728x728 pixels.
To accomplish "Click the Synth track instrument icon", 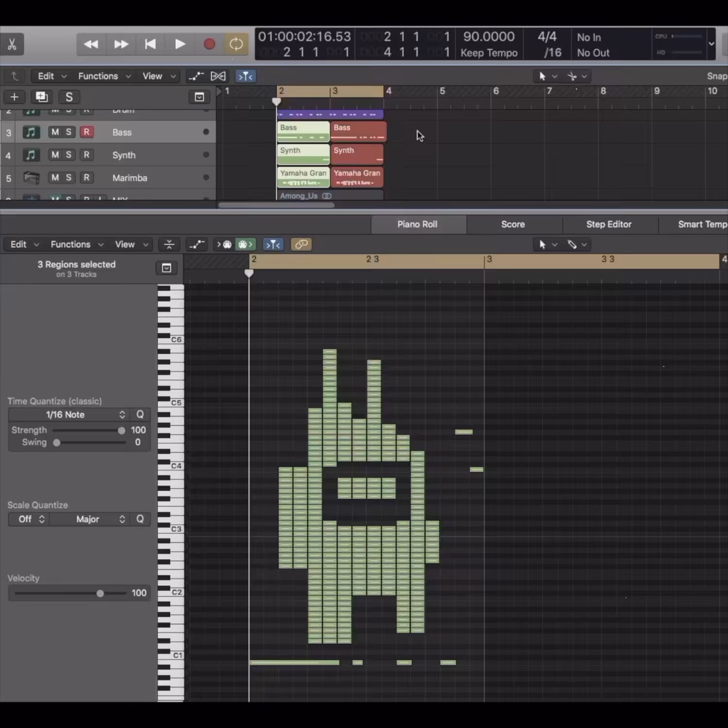I will click(31, 155).
